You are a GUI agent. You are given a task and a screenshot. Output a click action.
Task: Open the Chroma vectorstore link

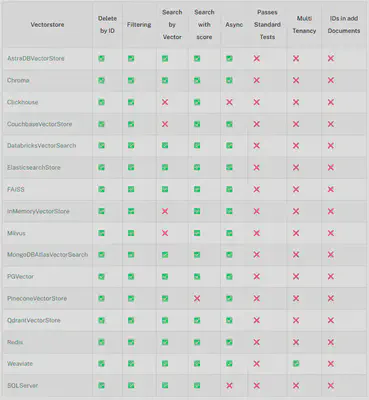point(18,80)
